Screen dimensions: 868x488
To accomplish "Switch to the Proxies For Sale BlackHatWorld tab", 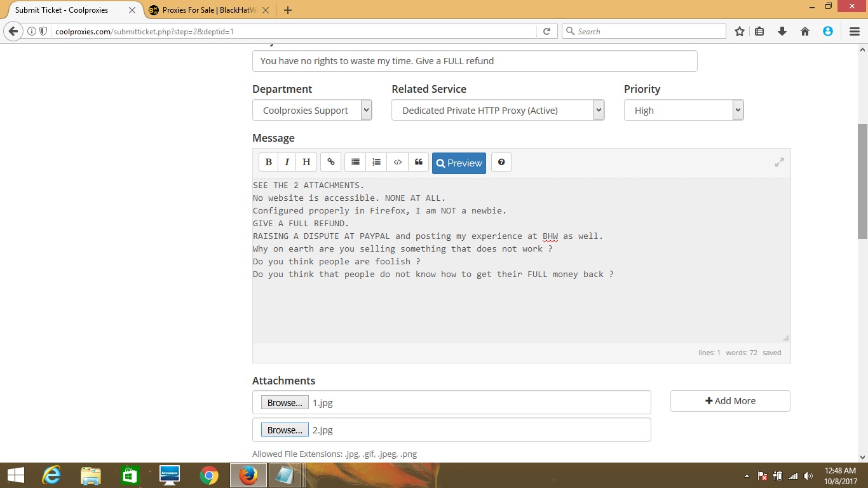I will click(210, 10).
